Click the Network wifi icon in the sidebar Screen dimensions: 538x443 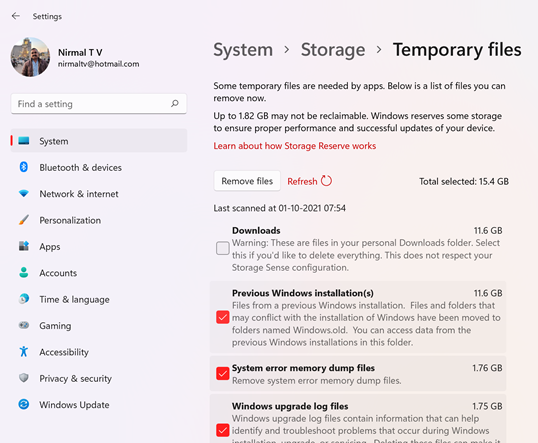[x=24, y=194]
